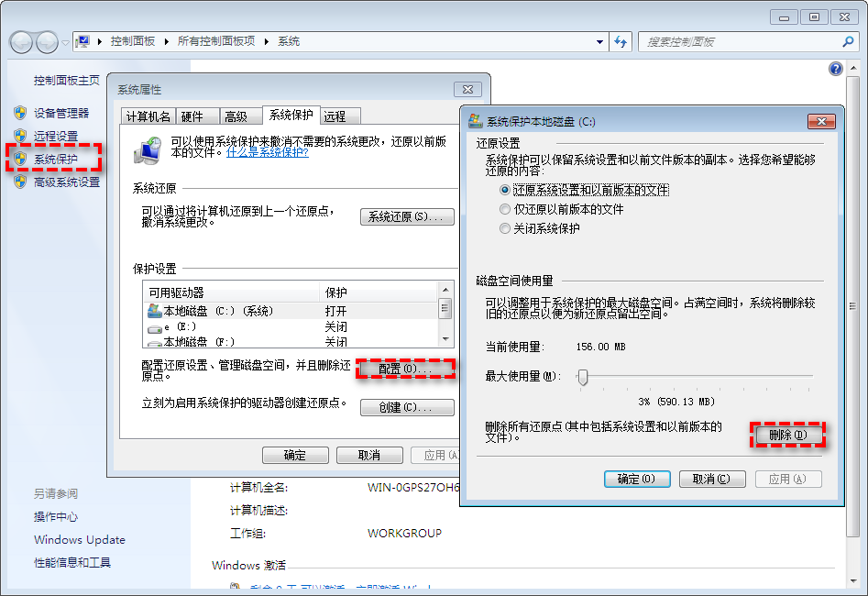This screenshot has width=868, height=596.
Task: Click the shield icon beside 系统保护
Action: pyautogui.click(x=20, y=159)
